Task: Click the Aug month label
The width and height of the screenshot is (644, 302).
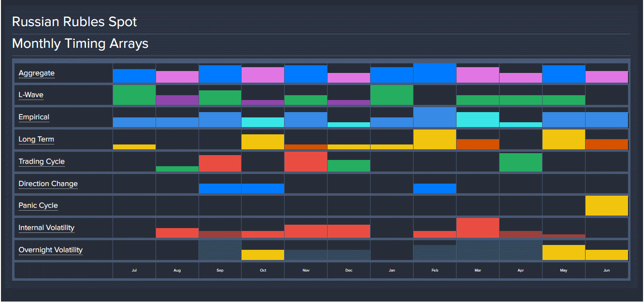Action: [177, 271]
